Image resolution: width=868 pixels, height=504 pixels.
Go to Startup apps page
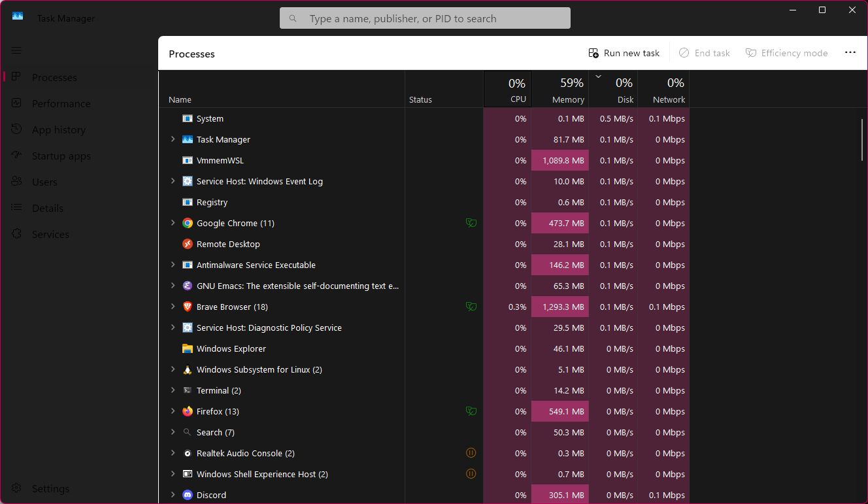pyautogui.click(x=79, y=156)
